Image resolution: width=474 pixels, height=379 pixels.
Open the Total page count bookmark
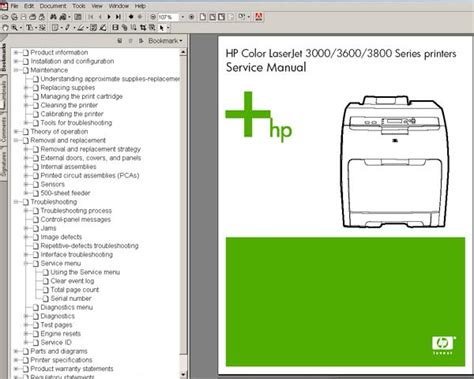[75, 290]
